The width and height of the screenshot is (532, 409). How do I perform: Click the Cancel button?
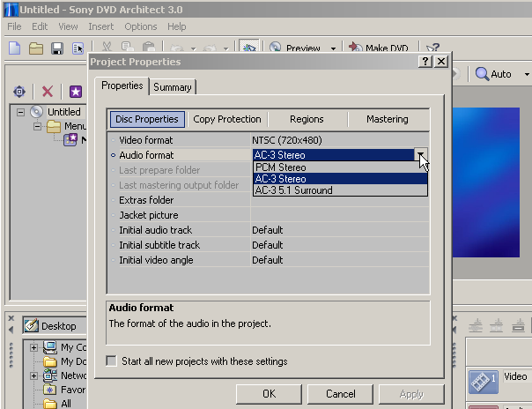[340, 394]
